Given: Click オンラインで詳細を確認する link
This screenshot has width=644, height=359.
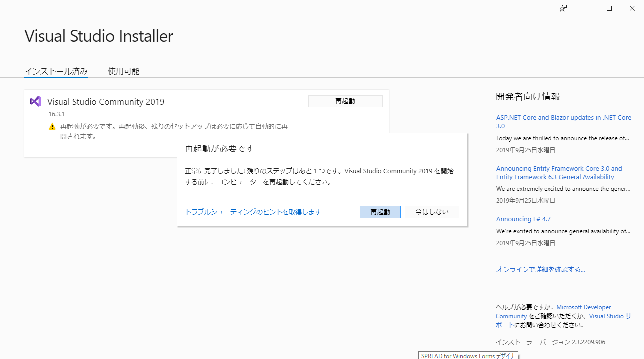Looking at the screenshot, I should pos(540,269).
